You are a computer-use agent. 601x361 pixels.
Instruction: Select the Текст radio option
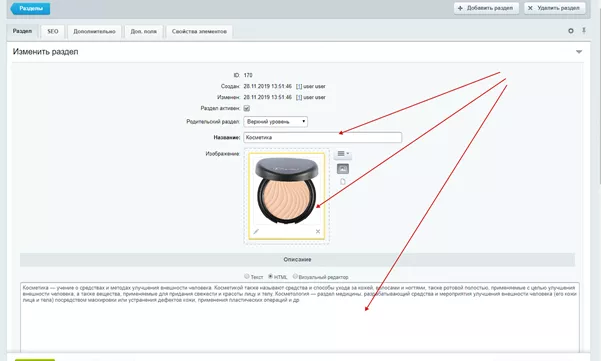247,276
